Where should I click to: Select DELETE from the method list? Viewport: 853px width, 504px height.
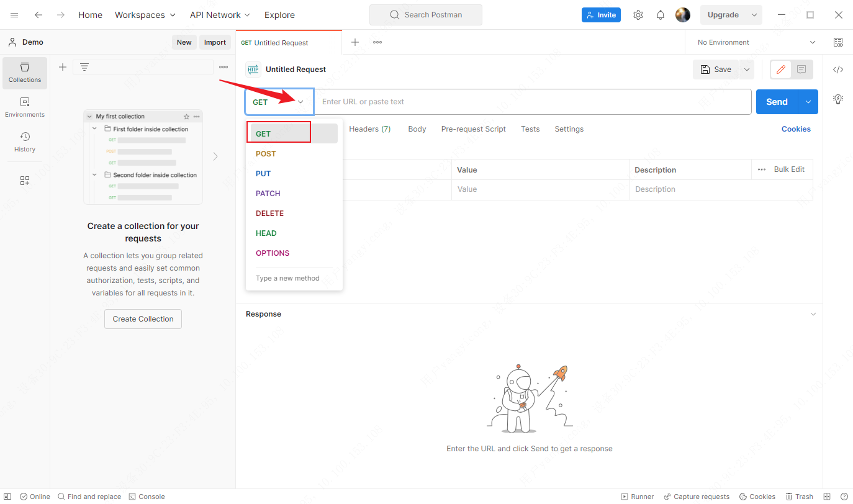tap(294, 213)
